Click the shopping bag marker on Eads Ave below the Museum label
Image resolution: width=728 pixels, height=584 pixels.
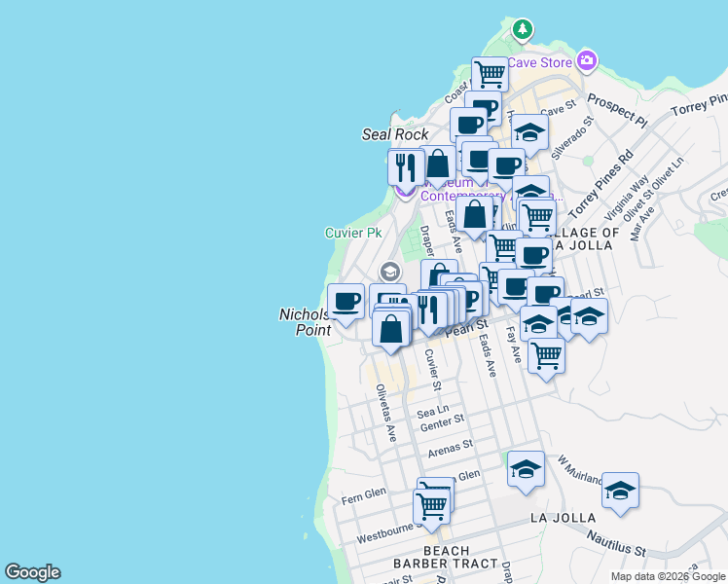pos(475,216)
